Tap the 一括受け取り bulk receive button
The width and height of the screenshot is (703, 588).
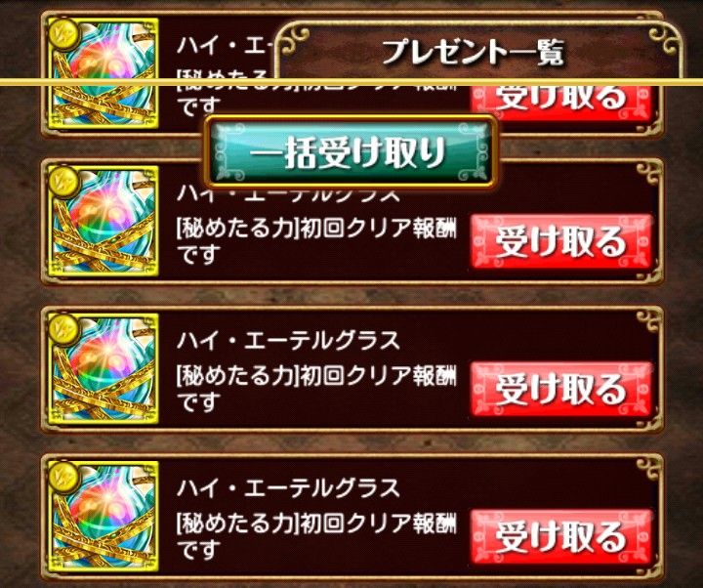point(351,152)
